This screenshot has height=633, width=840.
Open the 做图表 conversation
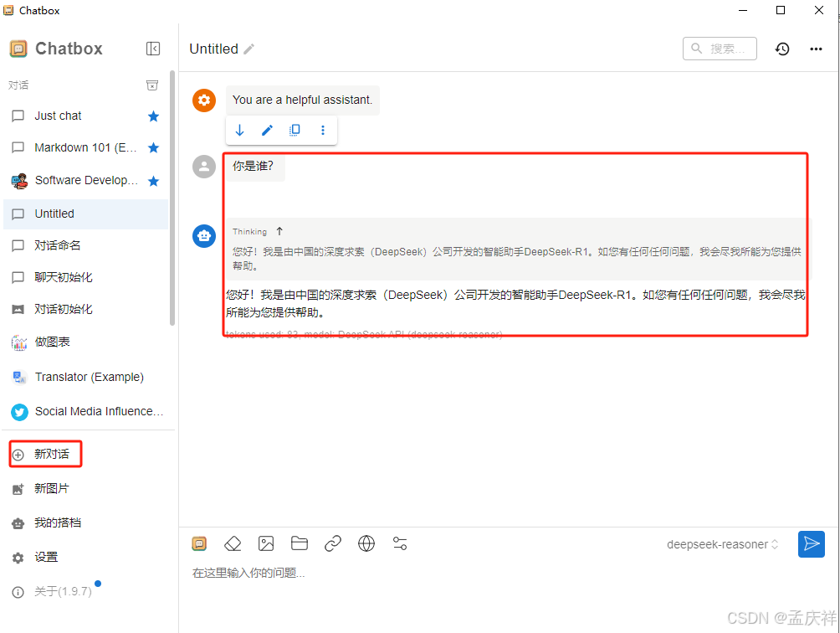85,342
